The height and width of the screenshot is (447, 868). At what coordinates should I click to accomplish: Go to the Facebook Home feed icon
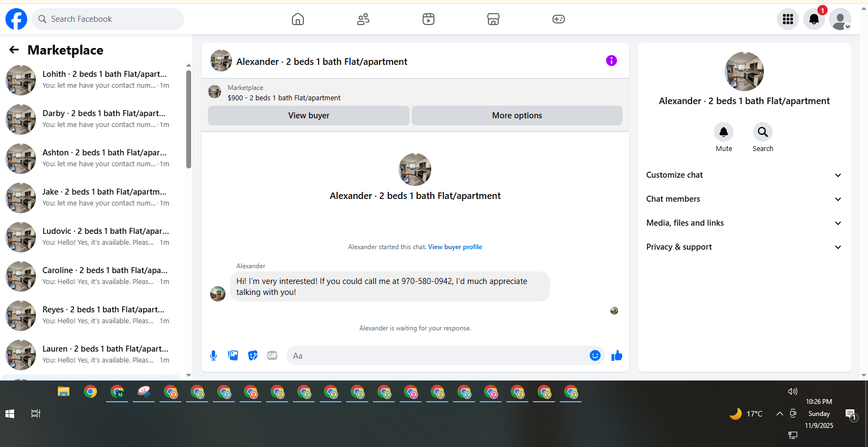tap(298, 19)
